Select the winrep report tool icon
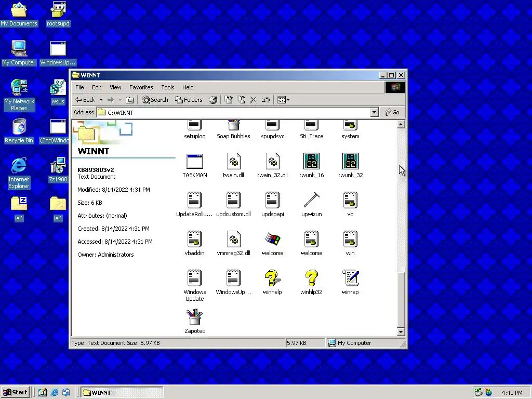Image resolution: width=532 pixels, height=399 pixels. [351, 282]
